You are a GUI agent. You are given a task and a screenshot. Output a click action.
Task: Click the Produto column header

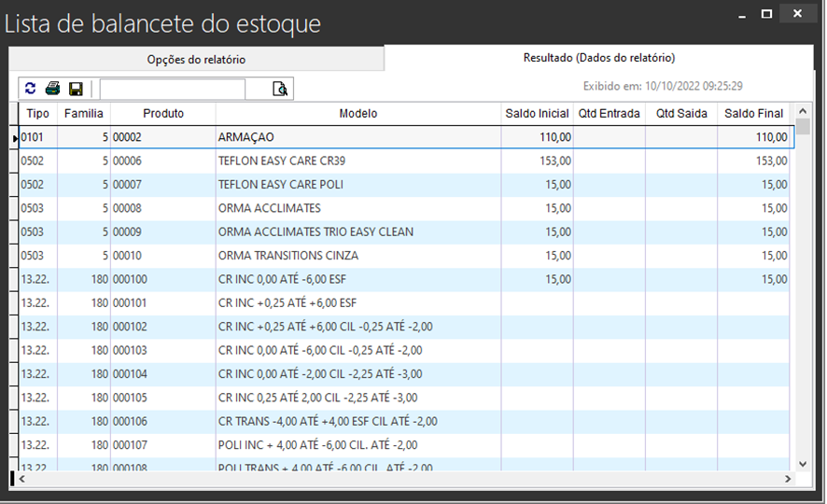click(x=162, y=114)
